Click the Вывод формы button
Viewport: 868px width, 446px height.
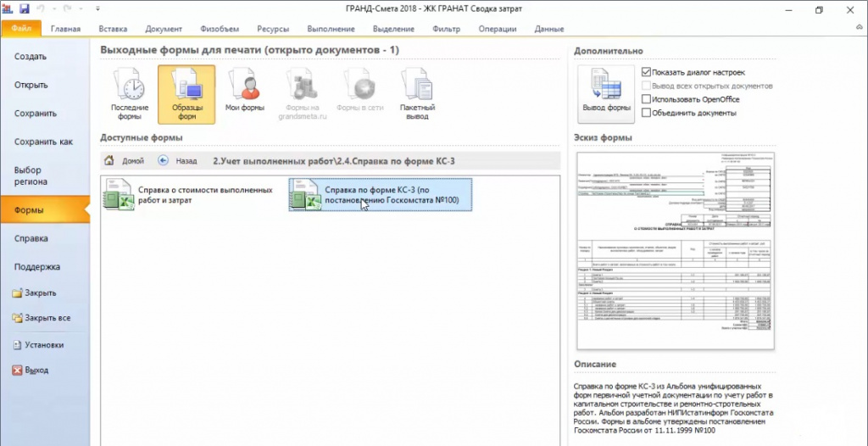click(606, 94)
